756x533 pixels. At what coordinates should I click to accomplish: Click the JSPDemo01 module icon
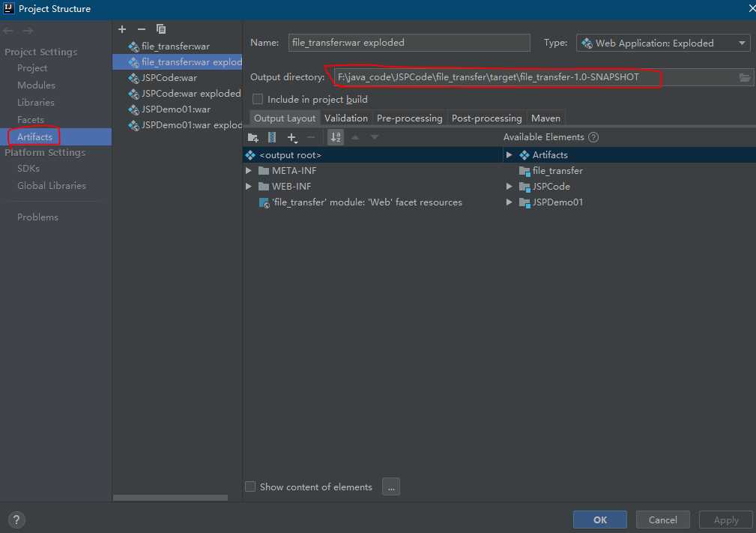(524, 202)
